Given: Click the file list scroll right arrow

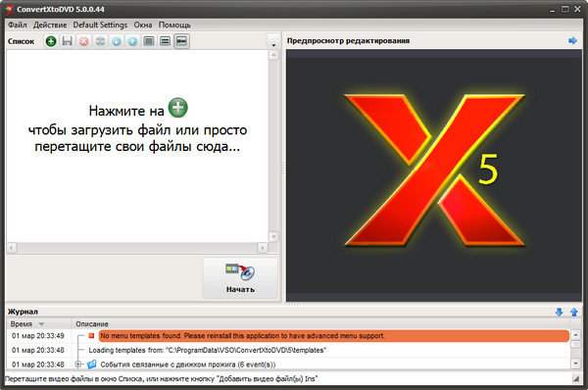Looking at the screenshot, I should 263,248.
